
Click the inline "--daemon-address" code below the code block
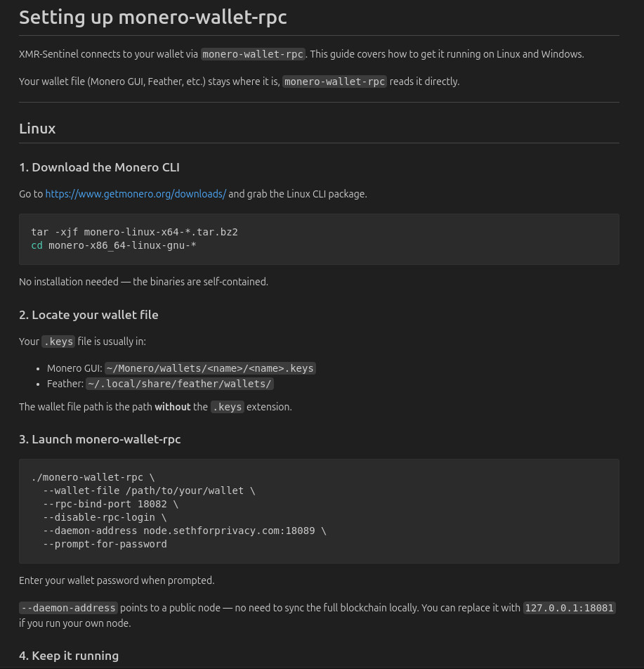coord(68,608)
